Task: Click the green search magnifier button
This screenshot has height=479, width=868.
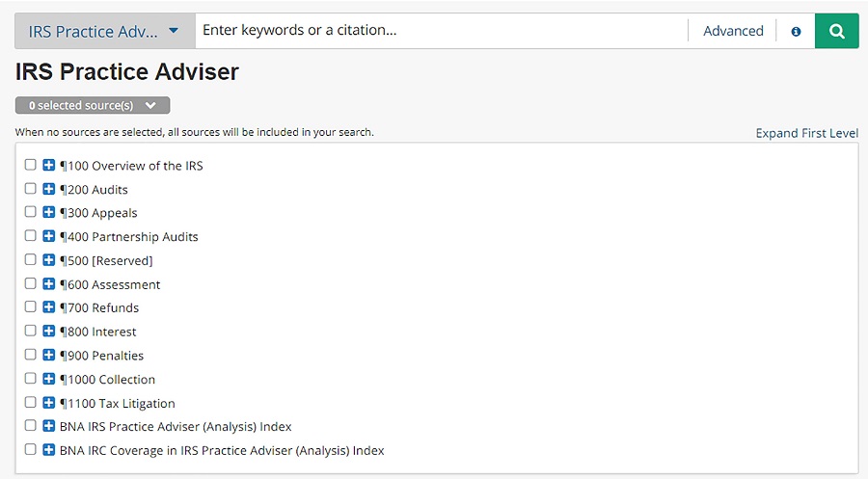Action: (x=836, y=31)
